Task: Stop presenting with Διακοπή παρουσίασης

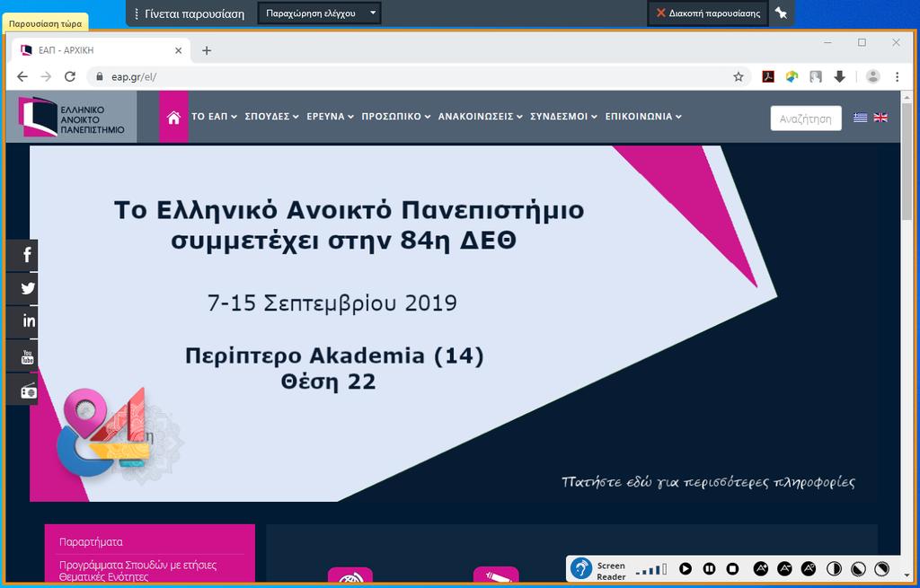Action: pyautogui.click(x=708, y=13)
